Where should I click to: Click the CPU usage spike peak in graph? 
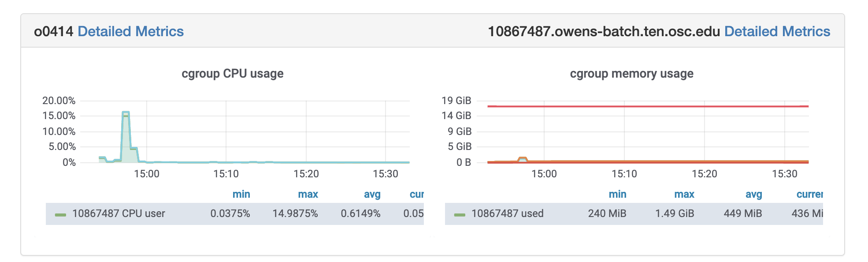pos(126,113)
